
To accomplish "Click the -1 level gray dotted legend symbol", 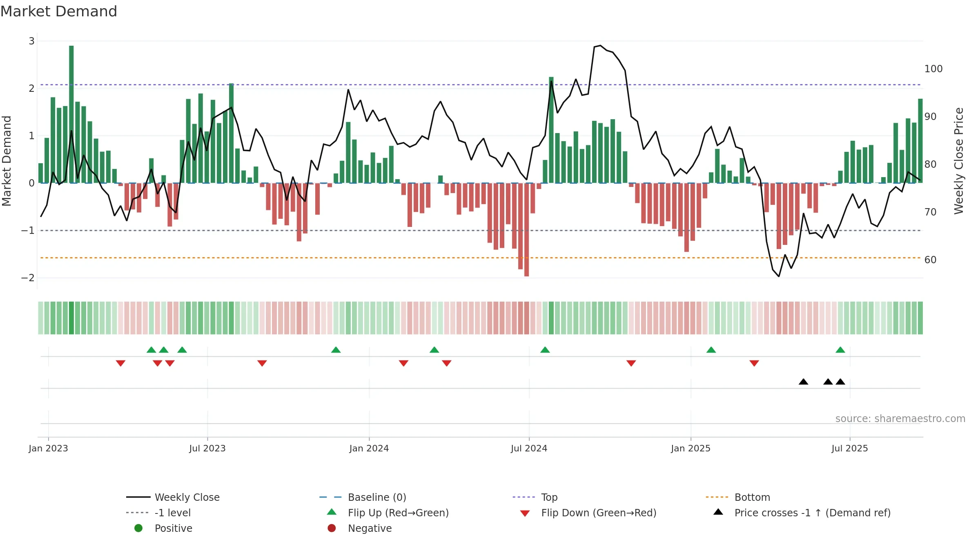I will (x=138, y=513).
